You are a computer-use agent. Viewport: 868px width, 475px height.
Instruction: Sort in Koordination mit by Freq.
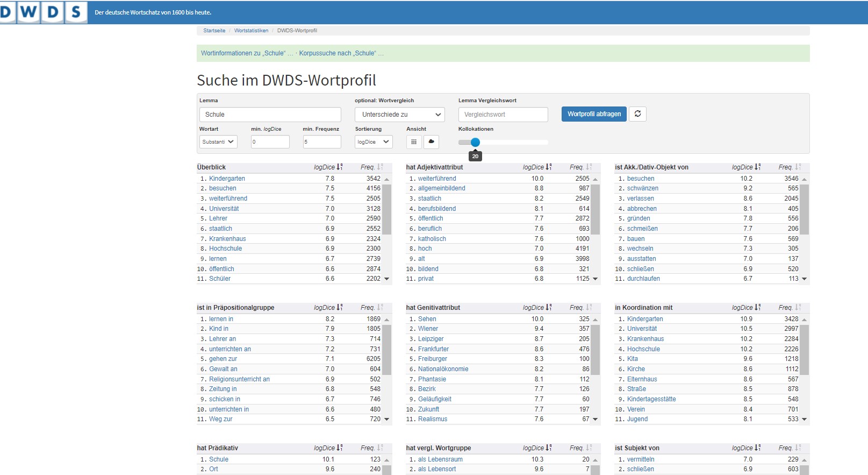pyautogui.click(x=790, y=308)
